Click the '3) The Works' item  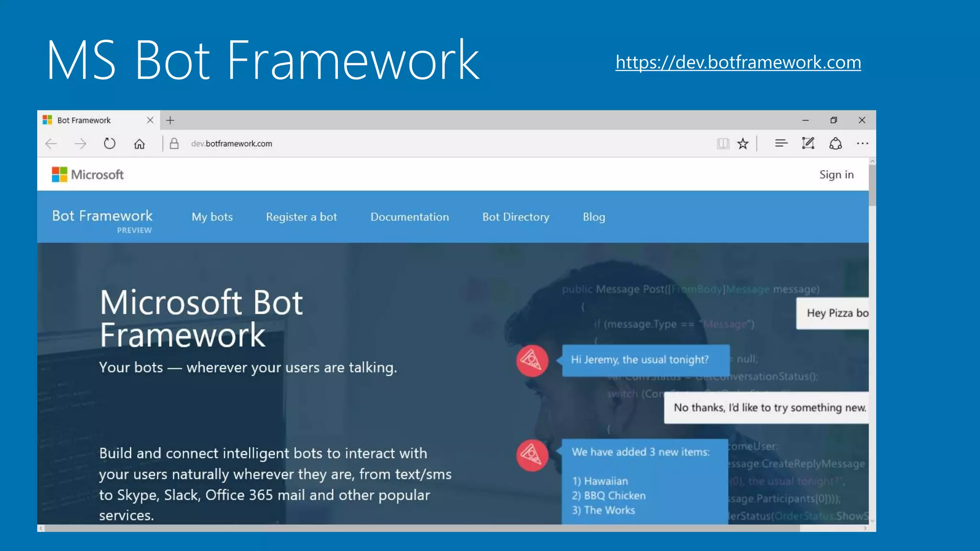(x=603, y=510)
